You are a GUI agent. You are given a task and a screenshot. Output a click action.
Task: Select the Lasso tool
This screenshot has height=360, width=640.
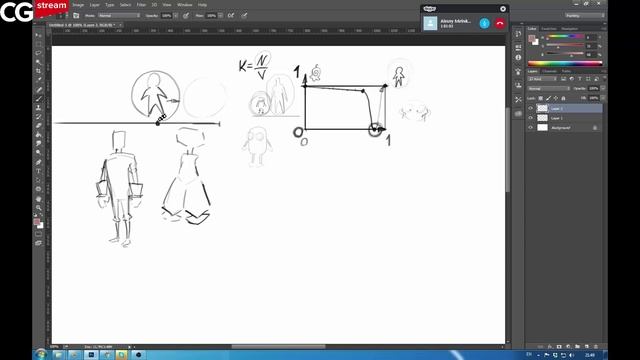[x=38, y=53]
